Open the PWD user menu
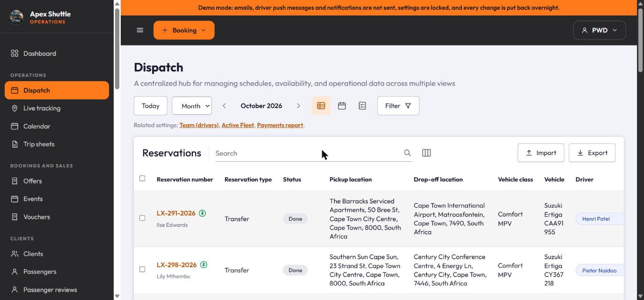The height and width of the screenshot is (300, 644). click(599, 30)
